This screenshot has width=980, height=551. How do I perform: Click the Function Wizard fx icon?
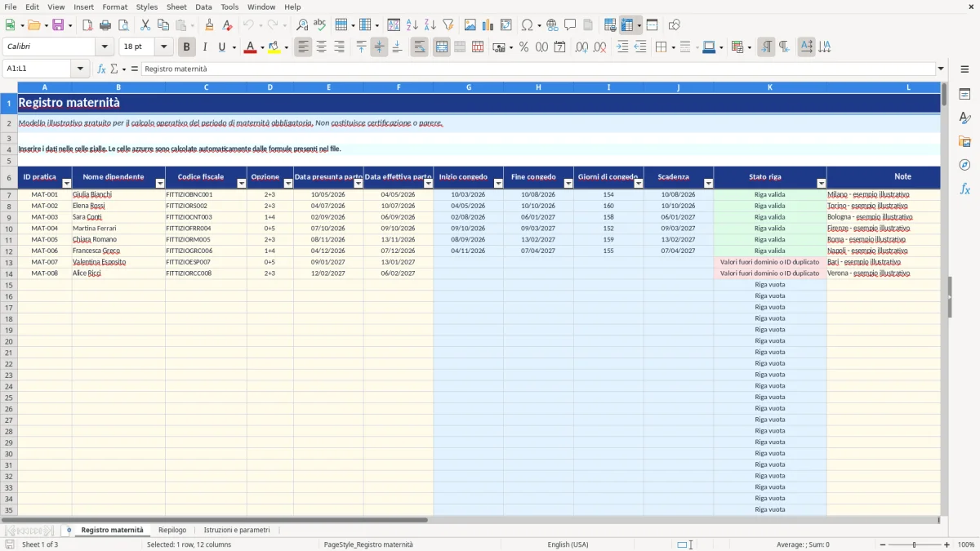(x=102, y=69)
